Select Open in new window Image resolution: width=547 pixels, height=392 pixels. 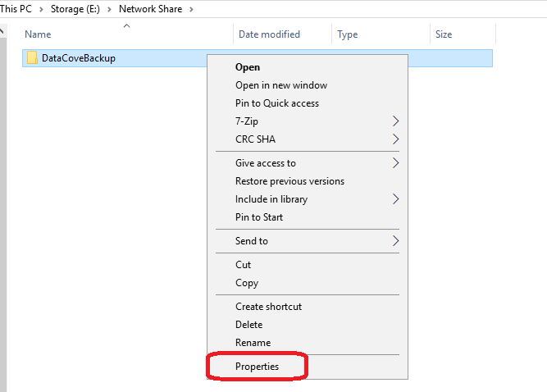[x=280, y=85]
